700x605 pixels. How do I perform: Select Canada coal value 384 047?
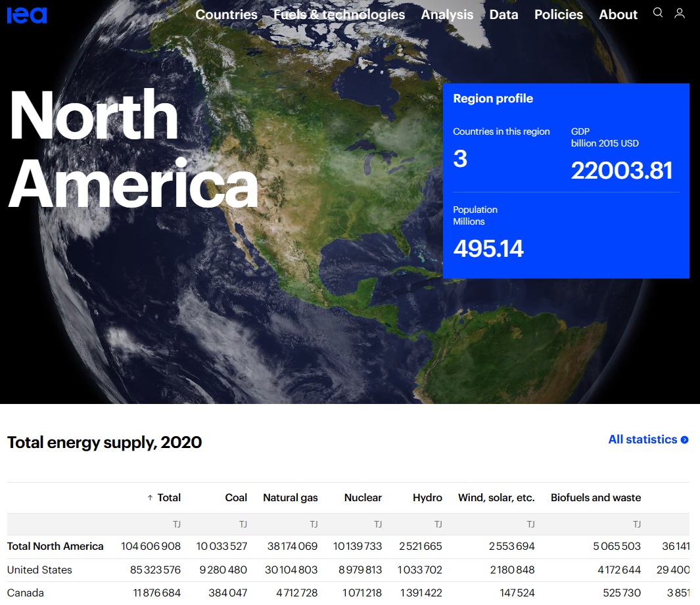pos(227,593)
